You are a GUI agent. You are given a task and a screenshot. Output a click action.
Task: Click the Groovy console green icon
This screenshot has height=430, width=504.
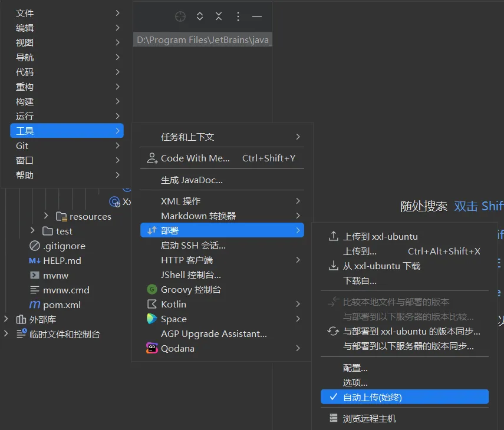[151, 289]
